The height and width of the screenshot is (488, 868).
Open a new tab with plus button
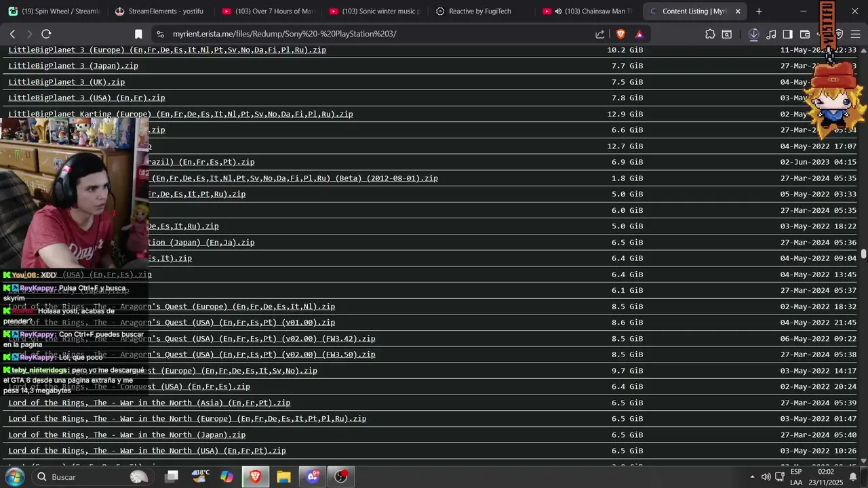click(x=759, y=11)
